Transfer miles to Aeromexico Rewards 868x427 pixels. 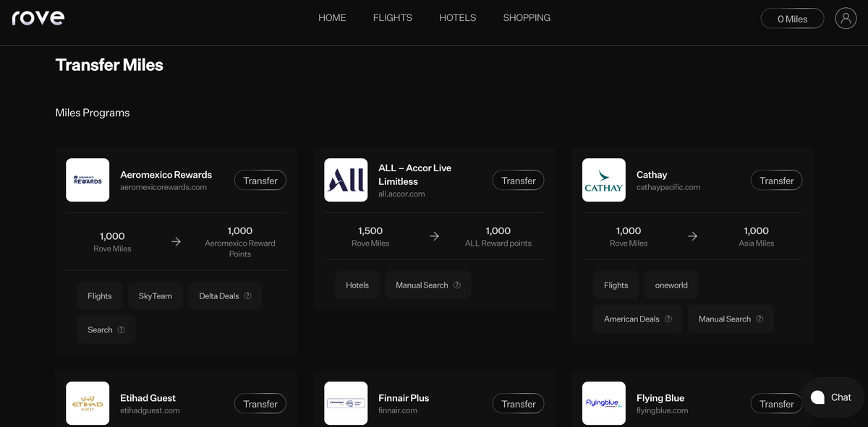coord(260,181)
